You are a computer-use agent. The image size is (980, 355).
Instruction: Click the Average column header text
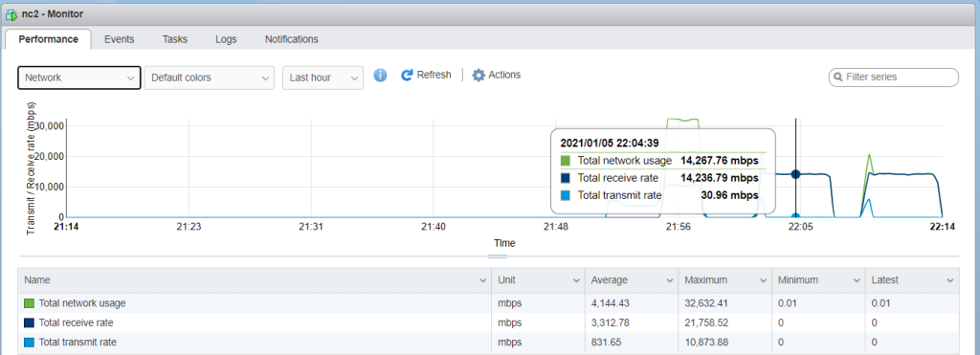click(x=610, y=280)
